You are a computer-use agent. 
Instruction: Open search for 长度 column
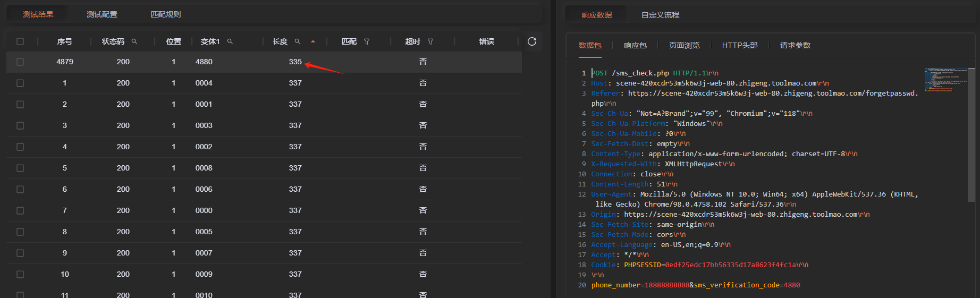298,41
